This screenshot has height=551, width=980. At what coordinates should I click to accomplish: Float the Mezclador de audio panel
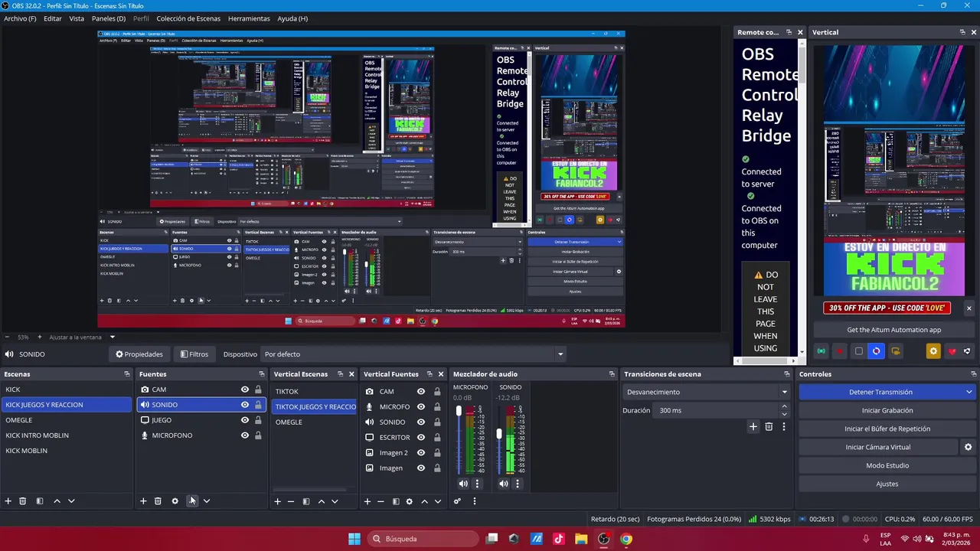pyautogui.click(x=612, y=374)
